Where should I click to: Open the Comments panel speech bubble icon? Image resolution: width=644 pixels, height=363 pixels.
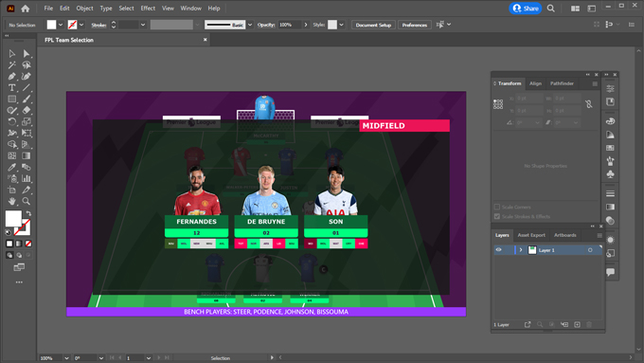click(610, 272)
